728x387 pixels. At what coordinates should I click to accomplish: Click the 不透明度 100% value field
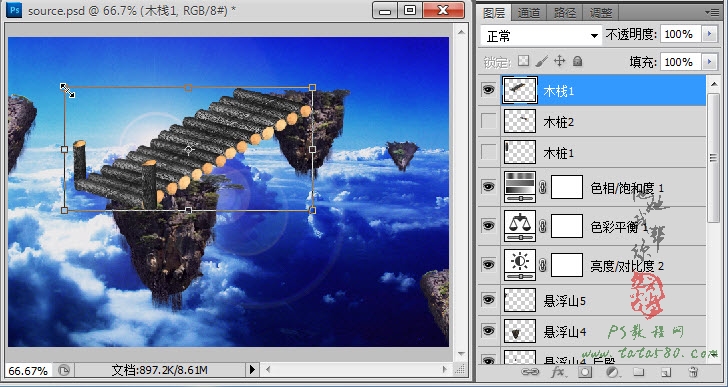681,34
